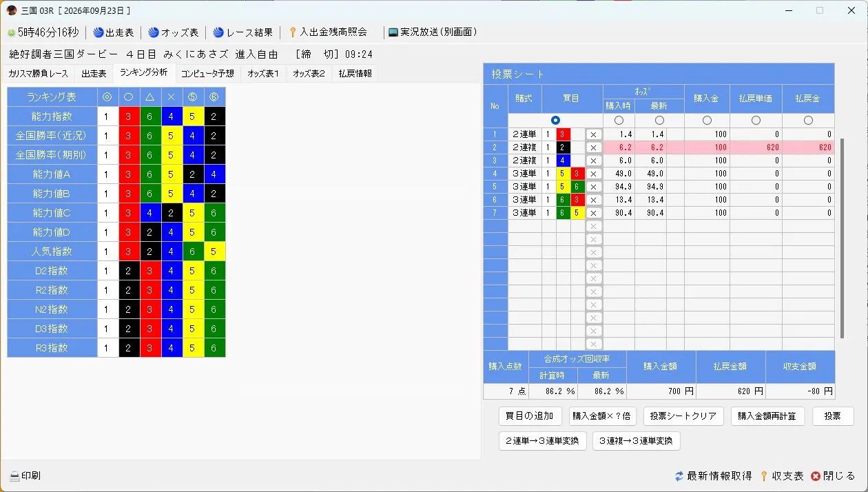Click △ column header in ranking table
Screen dimensions: 868x492
(149, 97)
